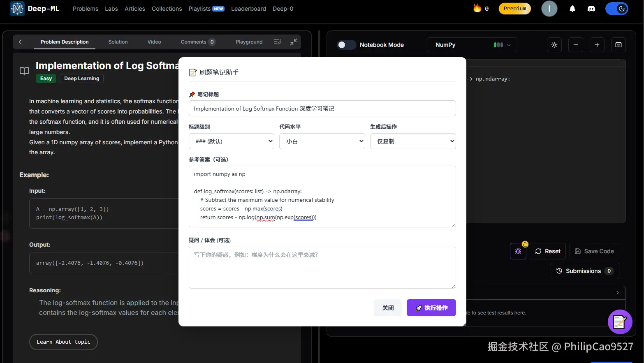644x363 pixels.
Task: Open the Collections menu
Action: pyautogui.click(x=167, y=9)
